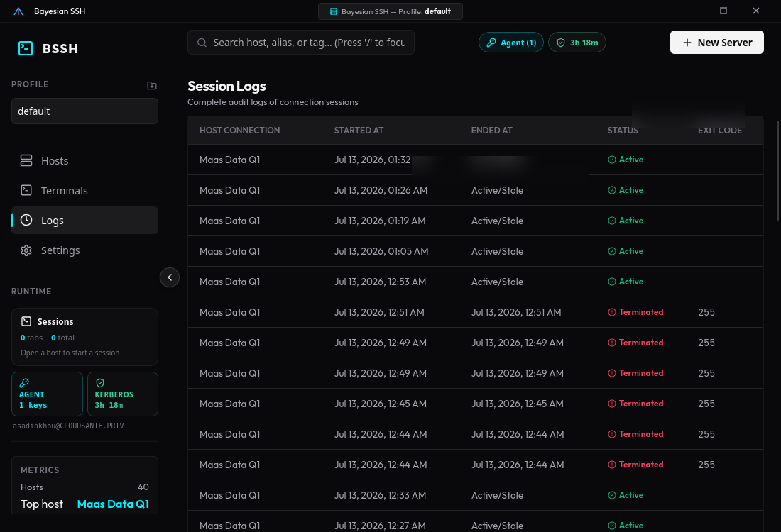Click the key icon in Agent card
This screenshot has width=781, height=532.
[x=24, y=383]
